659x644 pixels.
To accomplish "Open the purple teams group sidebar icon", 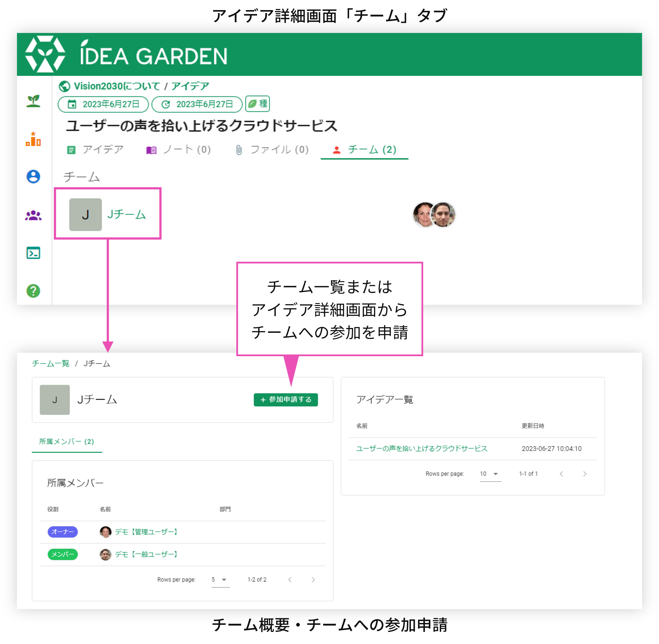I will pyautogui.click(x=33, y=215).
